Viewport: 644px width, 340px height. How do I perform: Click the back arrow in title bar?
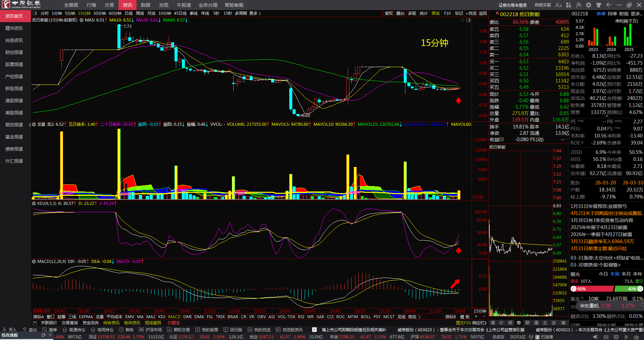coord(609,5)
